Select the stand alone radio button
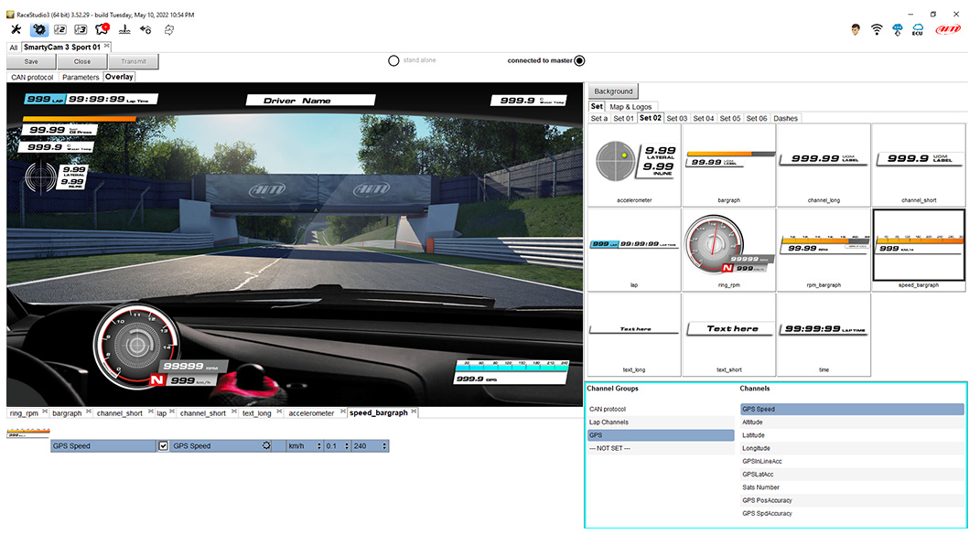This screenshot has height=545, width=980. pyautogui.click(x=393, y=61)
